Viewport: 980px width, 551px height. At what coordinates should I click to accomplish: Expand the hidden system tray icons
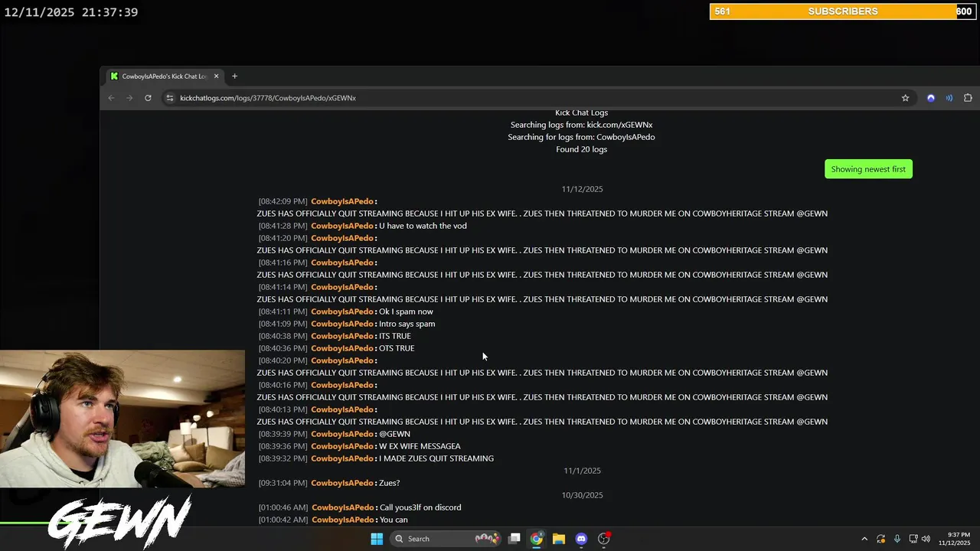click(864, 539)
